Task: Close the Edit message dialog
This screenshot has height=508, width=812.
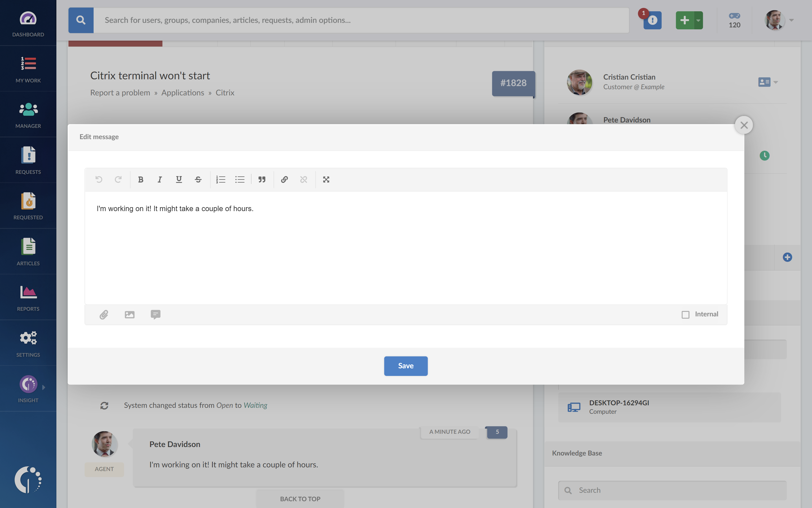Action: 744,125
